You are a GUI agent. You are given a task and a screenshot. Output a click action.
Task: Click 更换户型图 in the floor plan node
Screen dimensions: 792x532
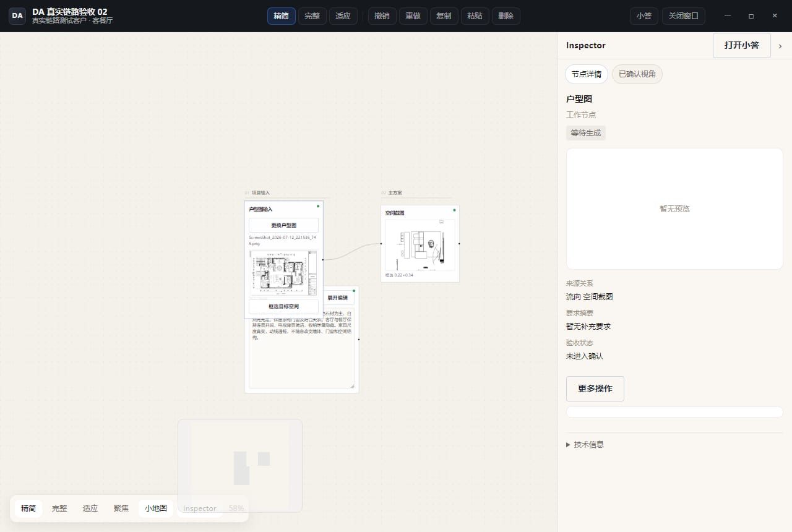[283, 225]
